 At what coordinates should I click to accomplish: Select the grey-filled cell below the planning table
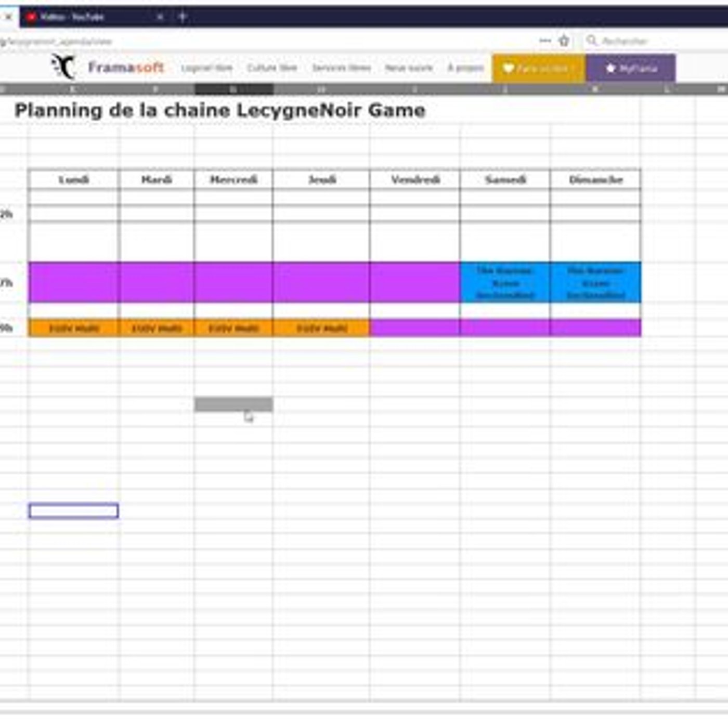coord(233,405)
